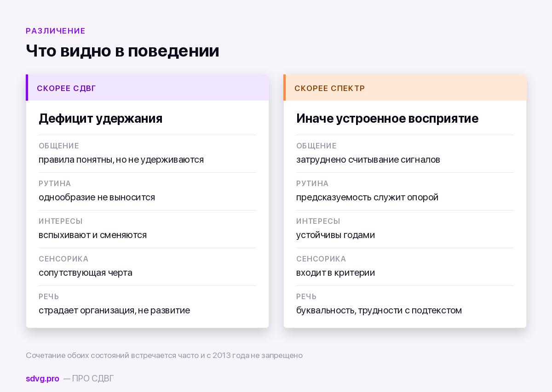Select the 'СКОРЕЕ СДВГ' card header
The width and height of the screenshot is (552, 392).
click(147, 88)
